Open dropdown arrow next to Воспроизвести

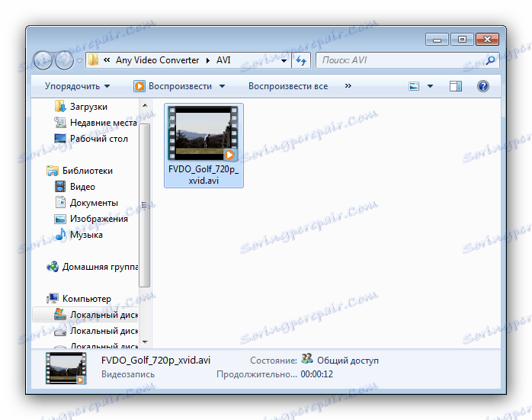pyautogui.click(x=222, y=86)
